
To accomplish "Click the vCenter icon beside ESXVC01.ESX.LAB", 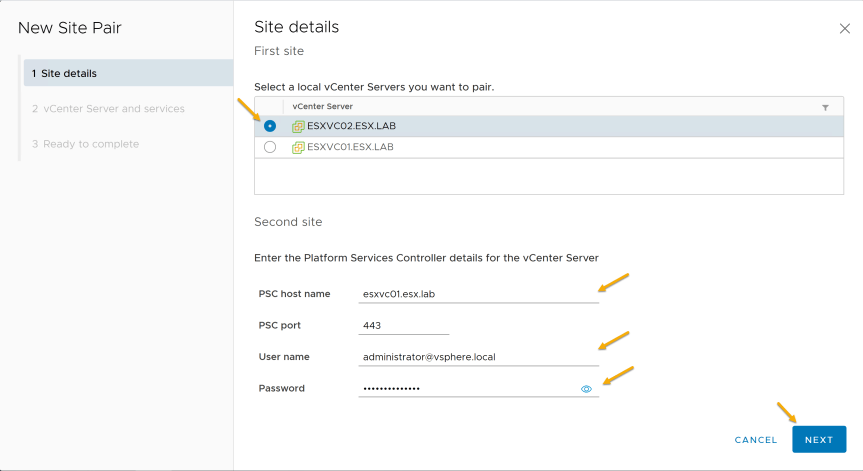I will (x=298, y=147).
